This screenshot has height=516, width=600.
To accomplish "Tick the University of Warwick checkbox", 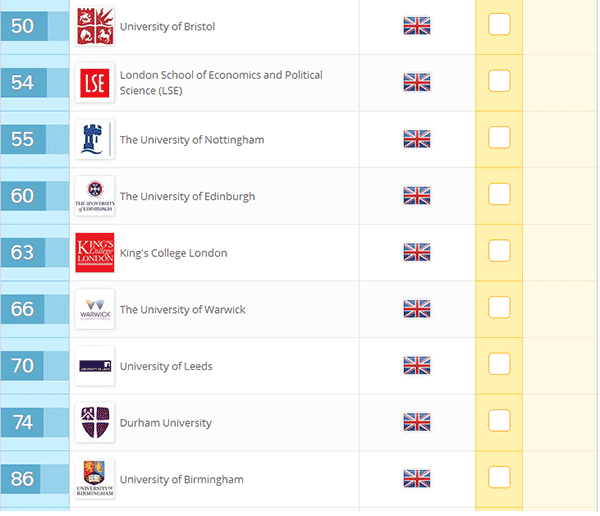I will [x=499, y=308].
